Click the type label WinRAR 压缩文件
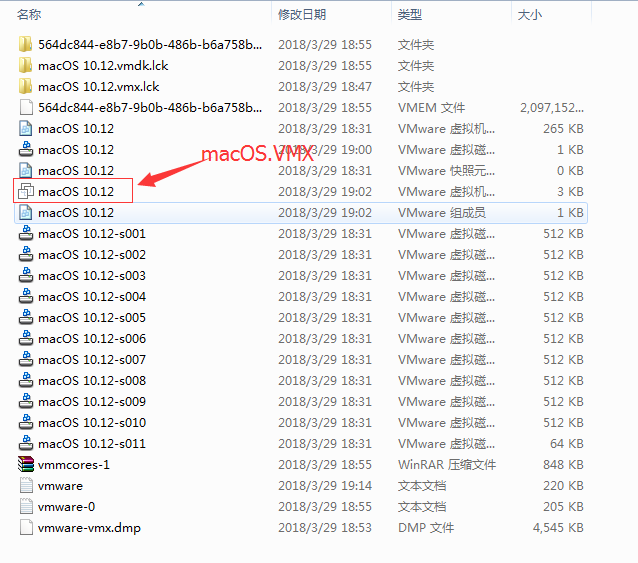 (x=447, y=465)
